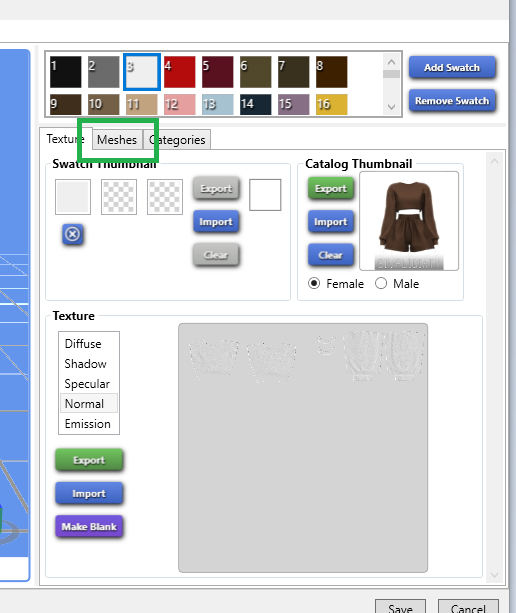This screenshot has height=613, width=516.
Task: Select Normal in texture list
Action: [x=89, y=403]
